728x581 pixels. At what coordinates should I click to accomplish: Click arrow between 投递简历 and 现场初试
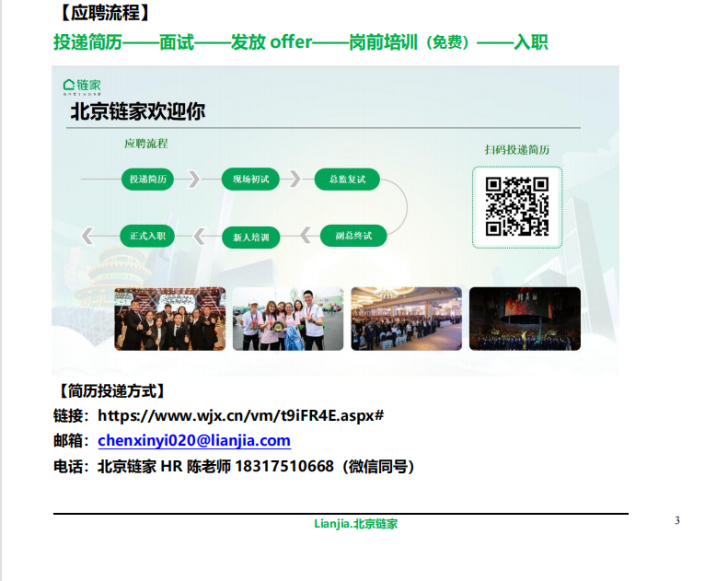(x=194, y=179)
